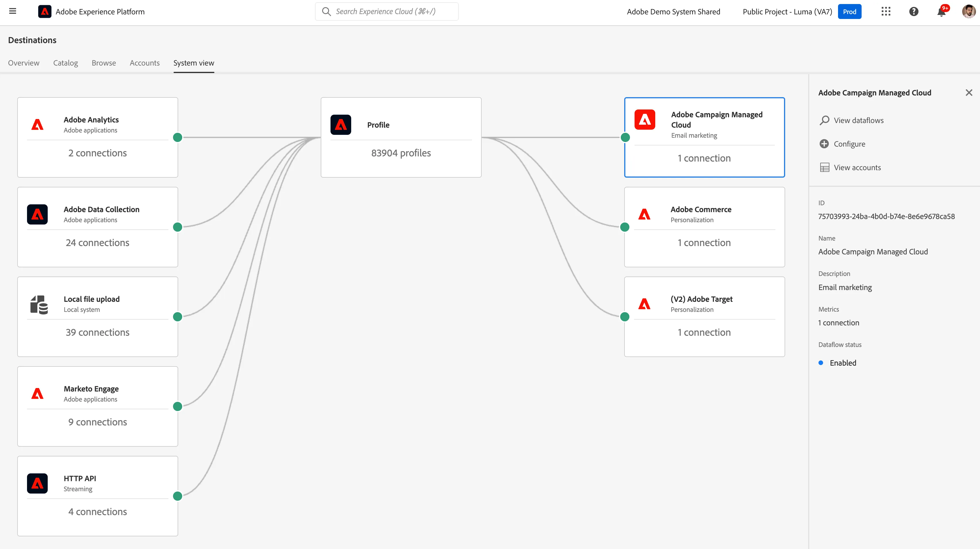Screen dimensions: 980x549
Task: Select the System view tab
Action: click(194, 63)
